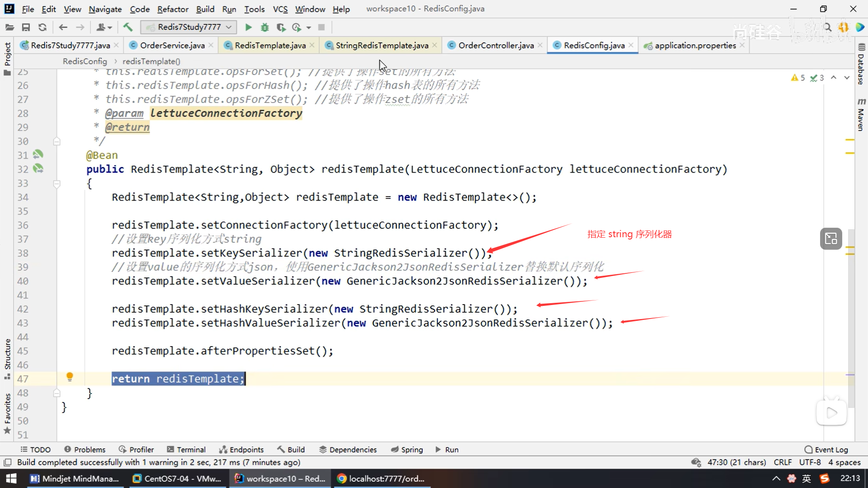Viewport: 868px width, 488px height.
Task: Click the Save All disk icon
Action: [26, 28]
